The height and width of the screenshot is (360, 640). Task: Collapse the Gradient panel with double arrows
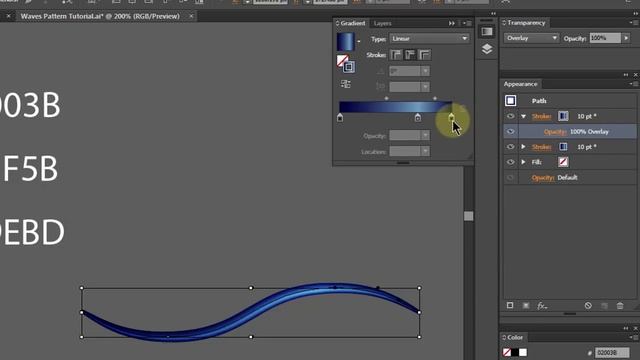(x=451, y=23)
